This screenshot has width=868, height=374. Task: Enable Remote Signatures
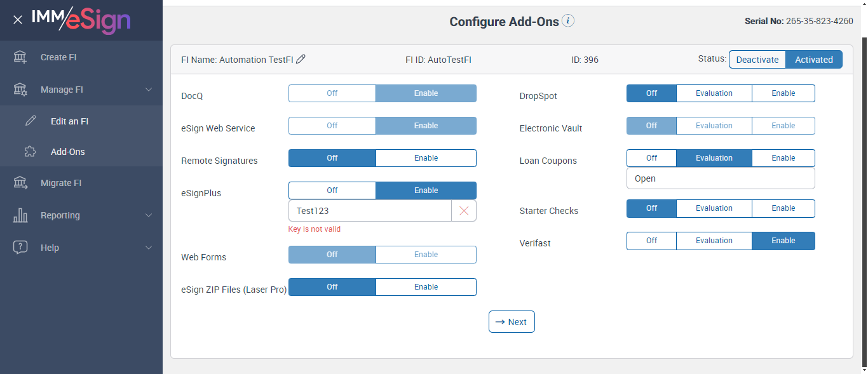click(426, 158)
